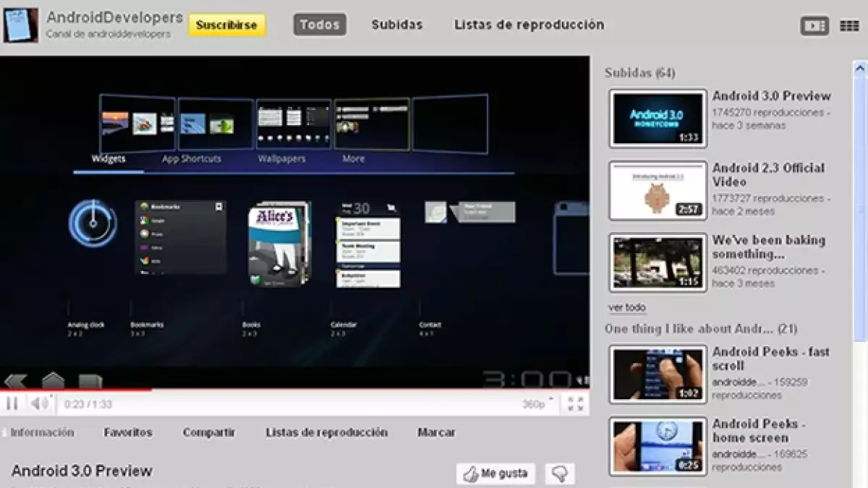
Task: Switch to player view layout icon
Action: pos(814,25)
